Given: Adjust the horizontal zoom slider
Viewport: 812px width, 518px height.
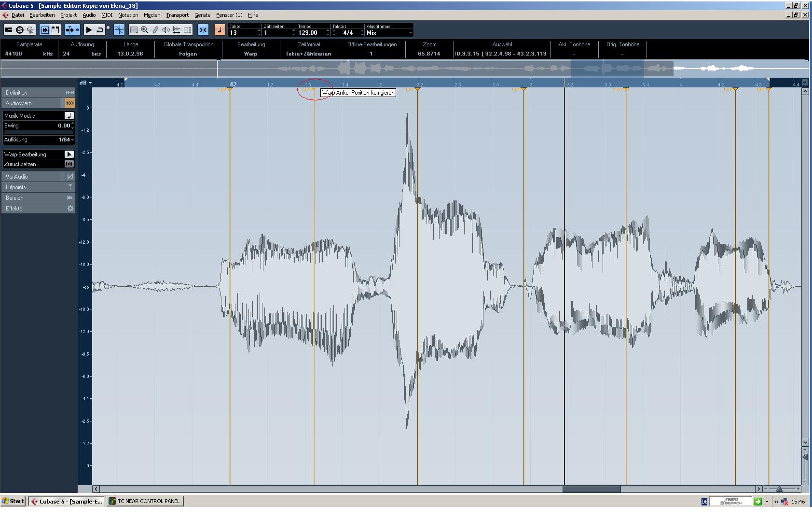Looking at the screenshot, I should click(779, 489).
